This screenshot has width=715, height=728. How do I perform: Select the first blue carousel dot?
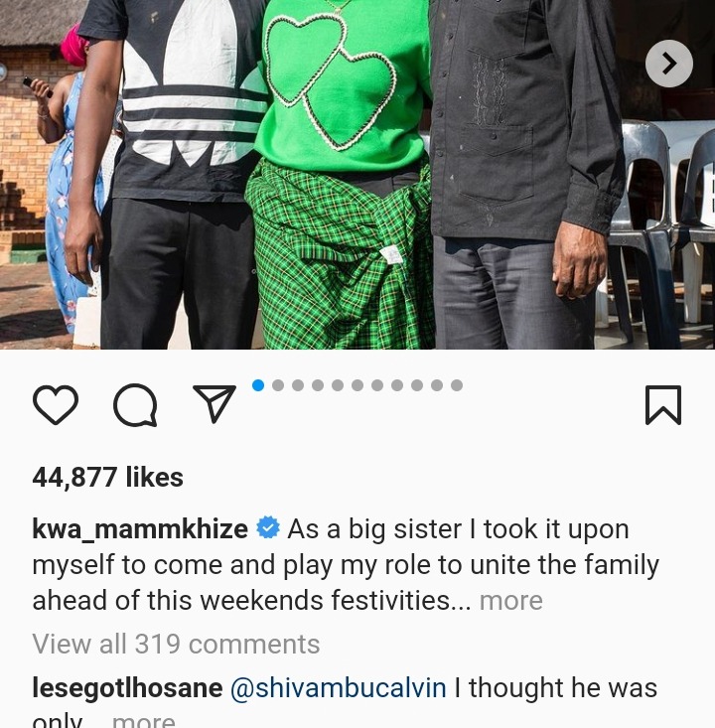(x=258, y=385)
